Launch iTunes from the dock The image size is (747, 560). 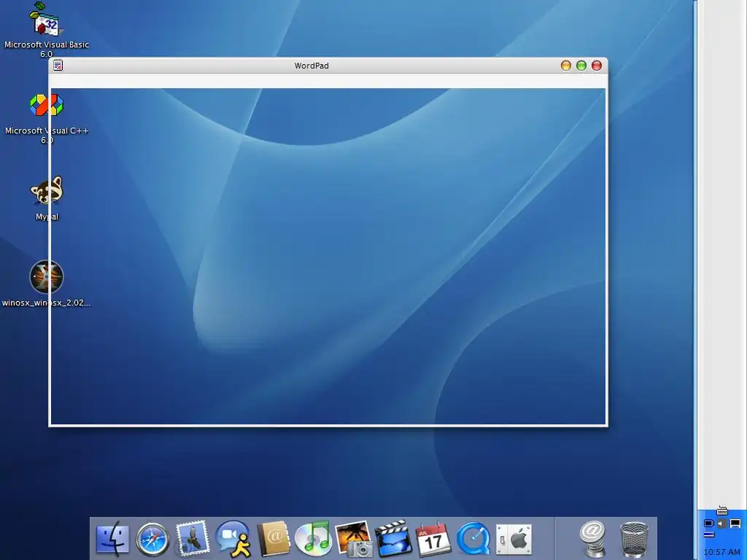[313, 539]
